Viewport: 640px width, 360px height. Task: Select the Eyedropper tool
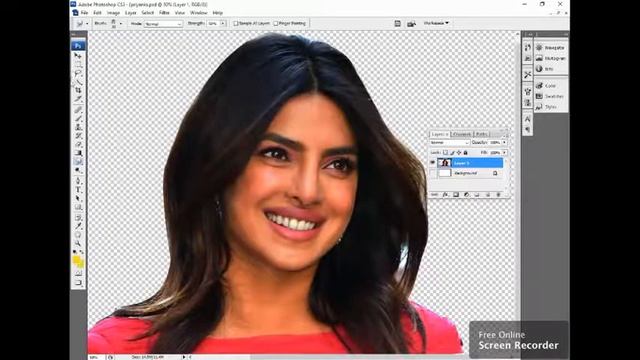[78, 226]
